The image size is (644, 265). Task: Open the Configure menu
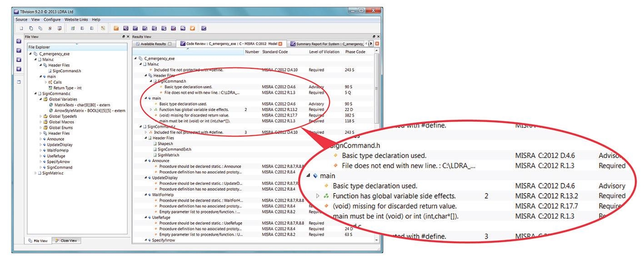point(52,20)
